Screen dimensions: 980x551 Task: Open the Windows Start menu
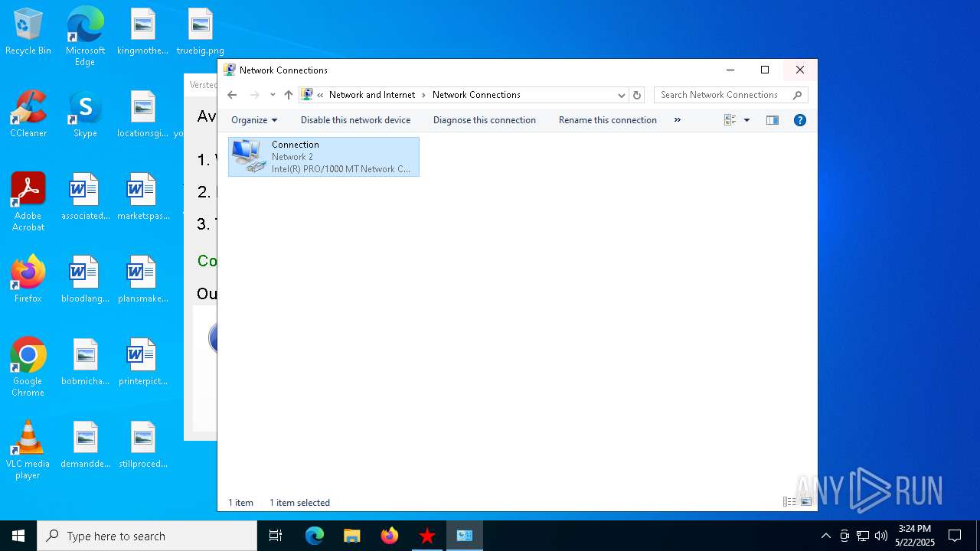tap(18, 536)
